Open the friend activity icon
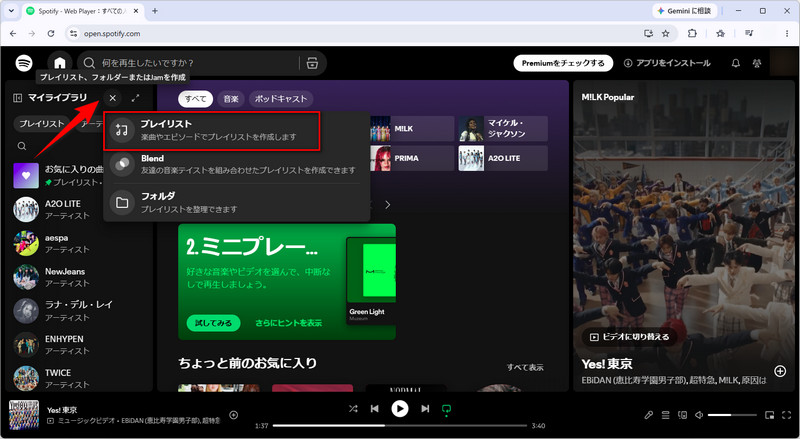The image size is (800, 439). pos(757,63)
